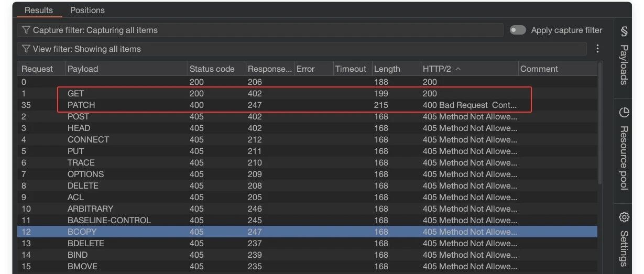Sort by the Payload column header
Screen dimensions: 644x274
(126, 69)
